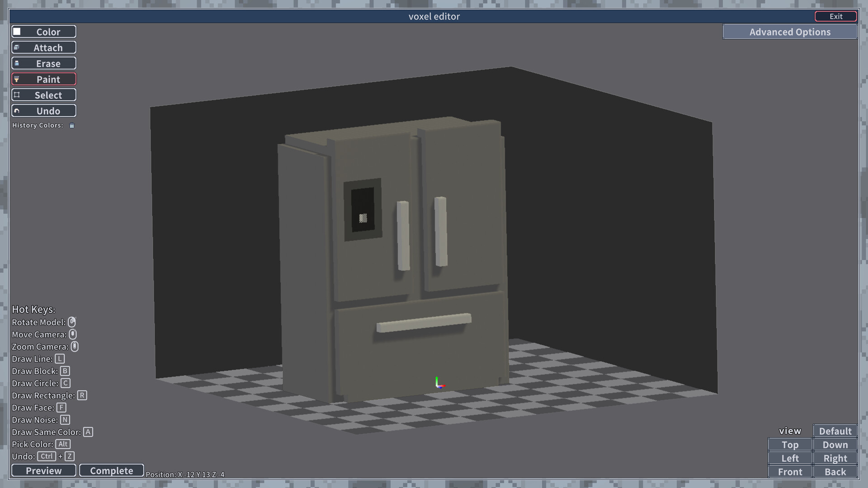
Task: Click the XYZ axis origin gizmo
Action: [439, 384]
